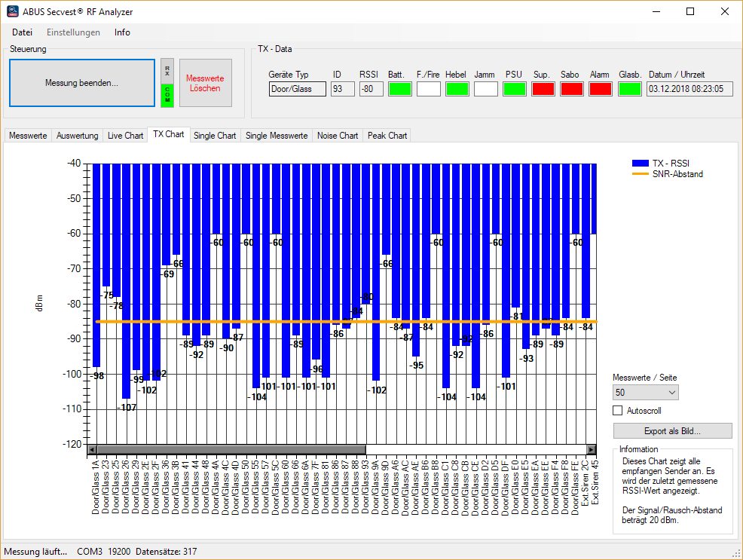Click the chart scrollbar left arrow
Viewport: 743px width, 560px height.
pyautogui.click(x=92, y=449)
